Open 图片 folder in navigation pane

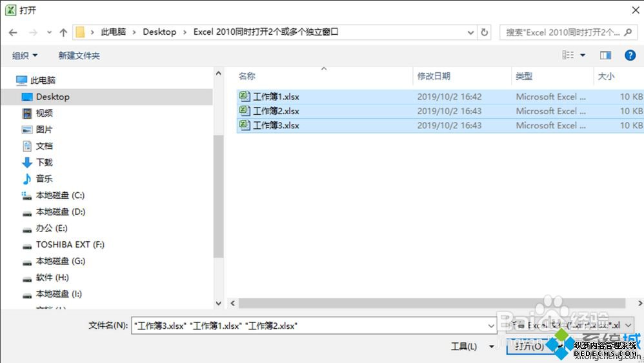45,130
